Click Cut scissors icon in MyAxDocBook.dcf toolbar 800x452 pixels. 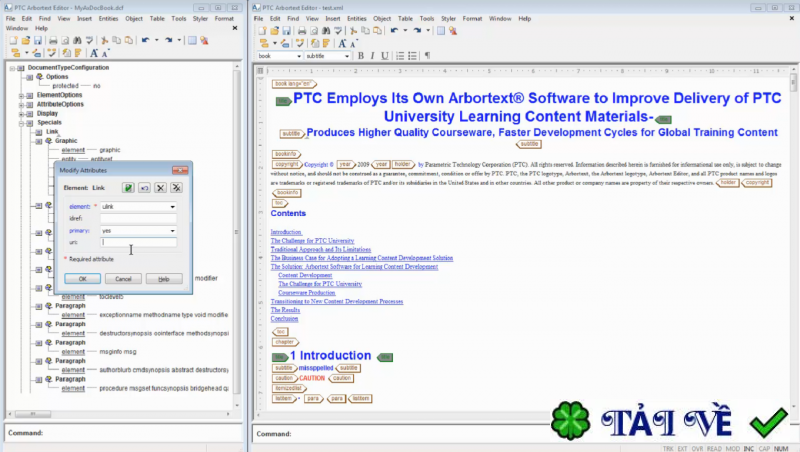click(104, 40)
